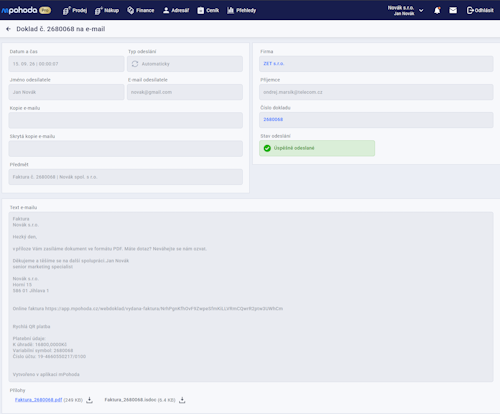The height and width of the screenshot is (414, 500).
Task: Open the Adresář menu
Action: 176,10
